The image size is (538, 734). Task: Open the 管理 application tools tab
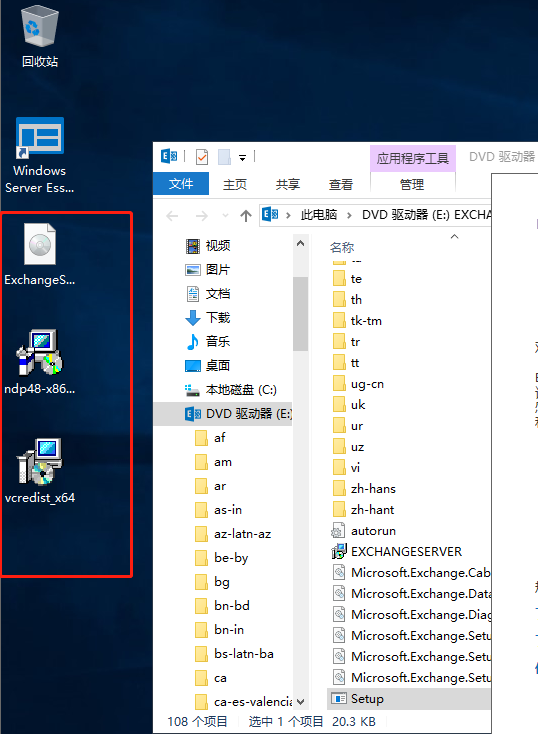click(412, 184)
